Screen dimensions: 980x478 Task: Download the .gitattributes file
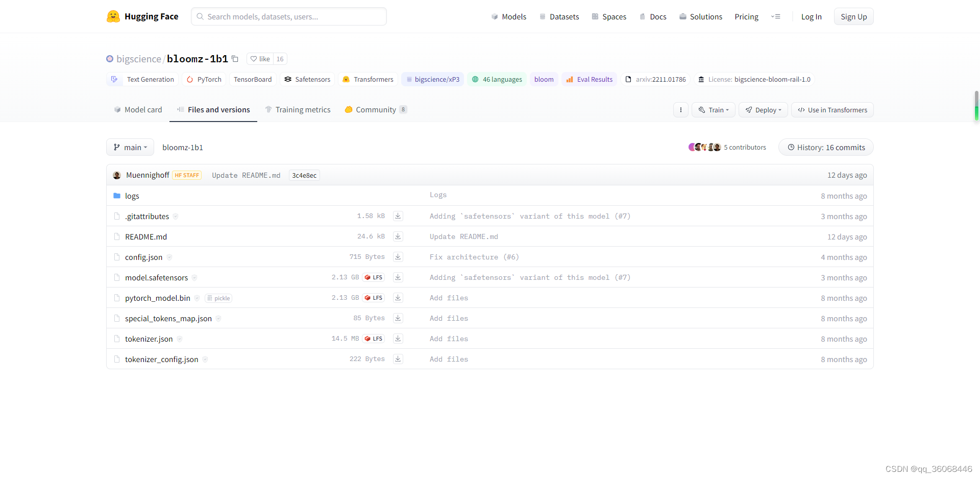click(x=398, y=216)
